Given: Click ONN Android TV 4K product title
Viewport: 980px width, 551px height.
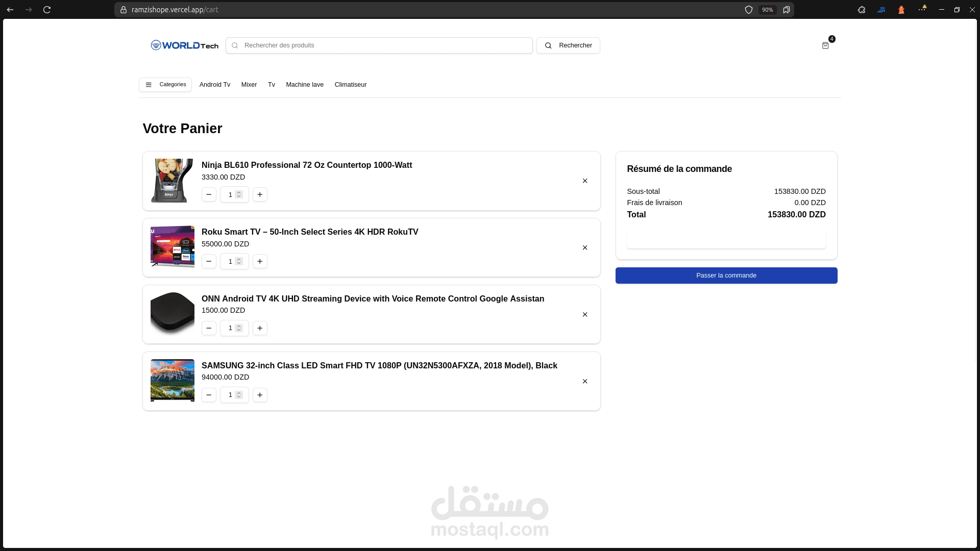Looking at the screenshot, I should click(373, 298).
